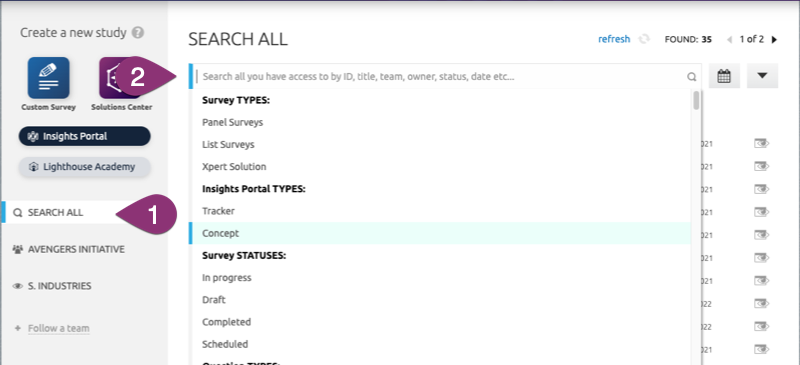Click the calendar date filter icon
This screenshot has width=800, height=365.
(724, 76)
